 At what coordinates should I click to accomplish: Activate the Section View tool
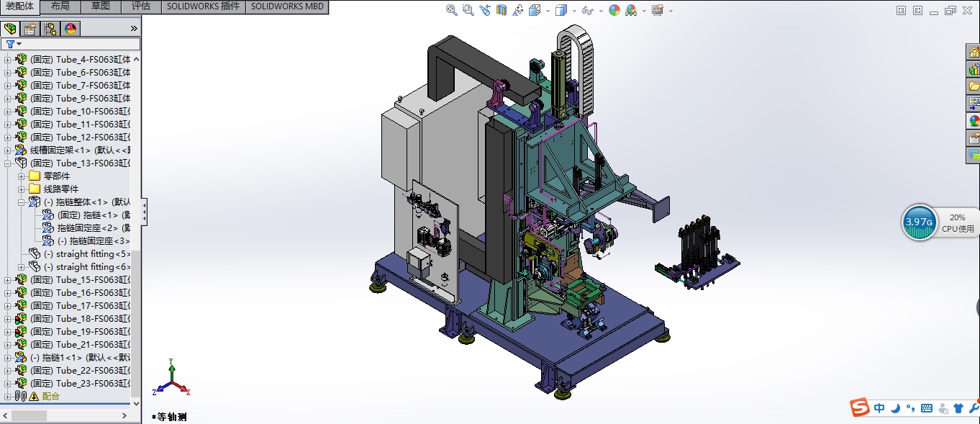pyautogui.click(x=501, y=10)
